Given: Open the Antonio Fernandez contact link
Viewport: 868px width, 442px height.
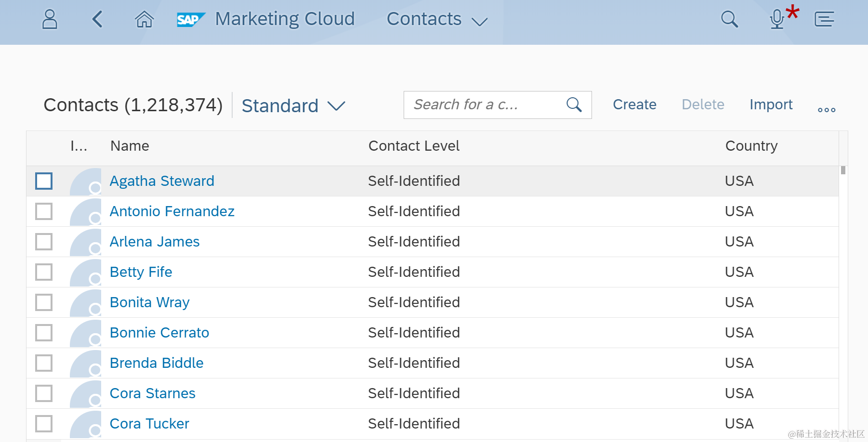Looking at the screenshot, I should 172,211.
